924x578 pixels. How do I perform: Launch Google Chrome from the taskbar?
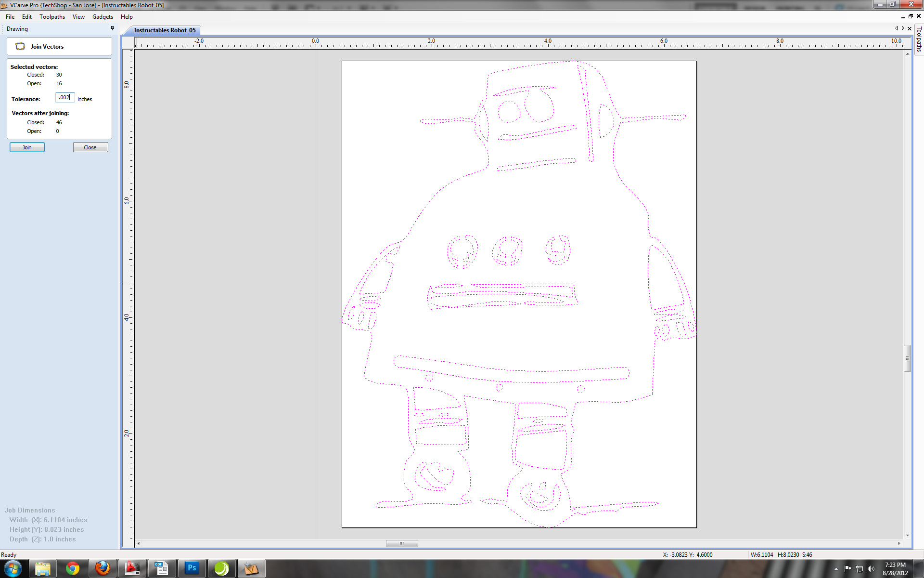73,569
